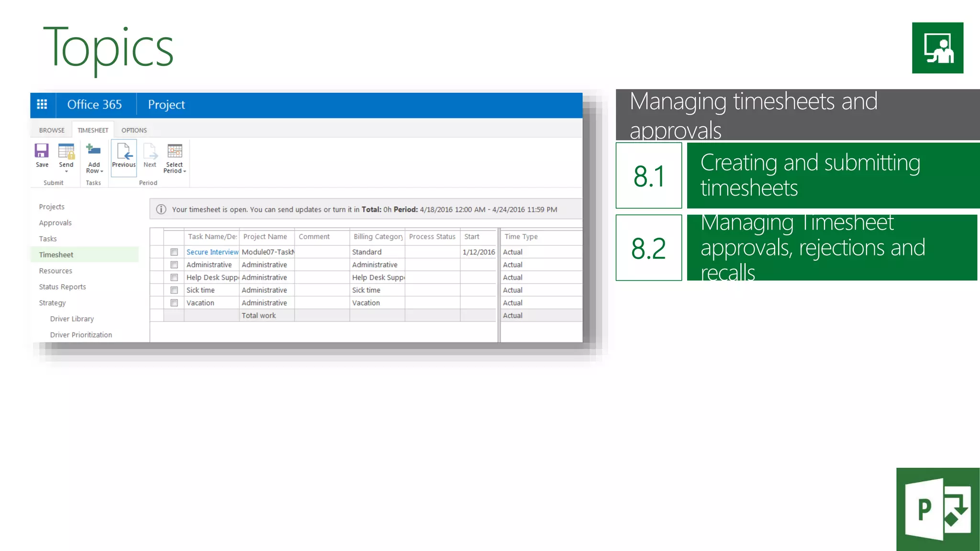Open Driver Prioritization under Strategy
The height and width of the screenshot is (551, 980).
click(x=81, y=335)
